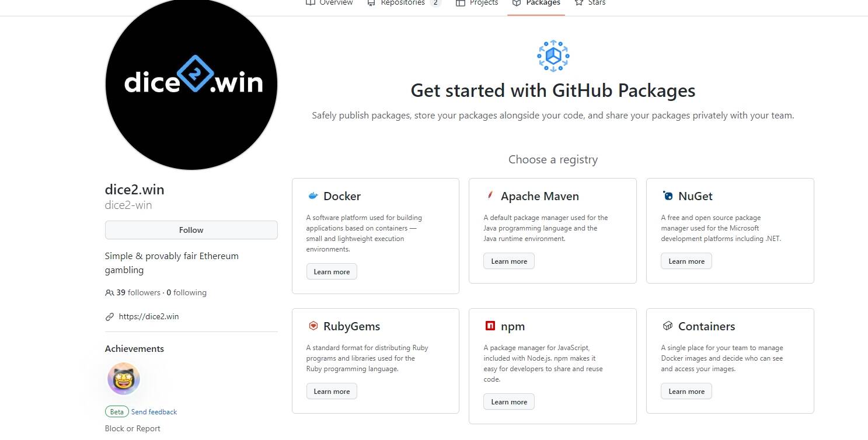
Task: Switch to the Stars tab
Action: click(590, 3)
